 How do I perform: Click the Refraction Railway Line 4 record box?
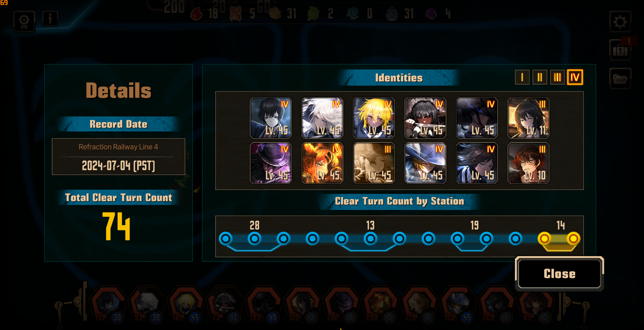118,157
